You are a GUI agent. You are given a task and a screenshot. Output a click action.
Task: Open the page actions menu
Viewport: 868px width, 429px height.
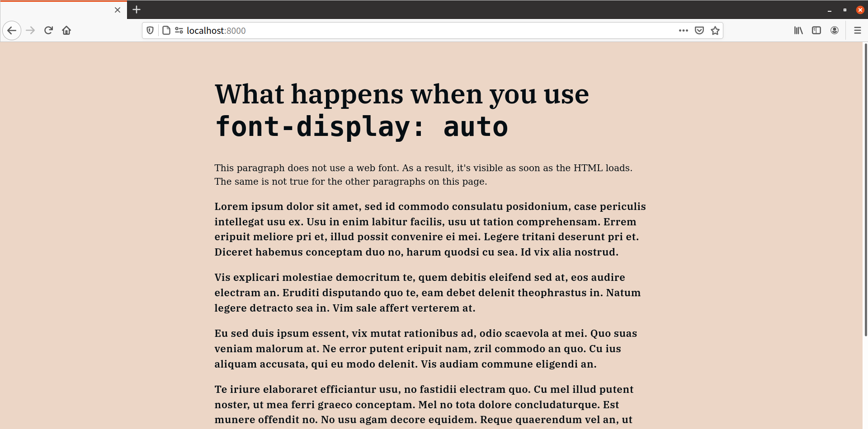pos(683,30)
